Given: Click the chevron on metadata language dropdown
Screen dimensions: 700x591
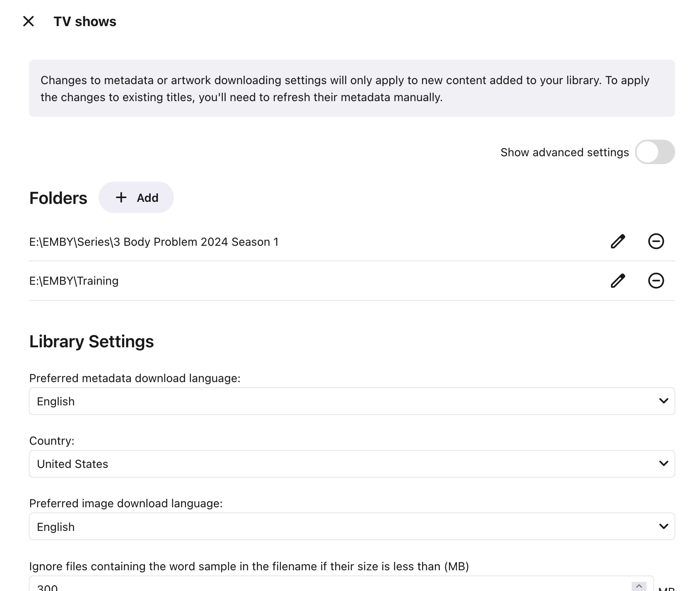Looking at the screenshot, I should pyautogui.click(x=664, y=401).
